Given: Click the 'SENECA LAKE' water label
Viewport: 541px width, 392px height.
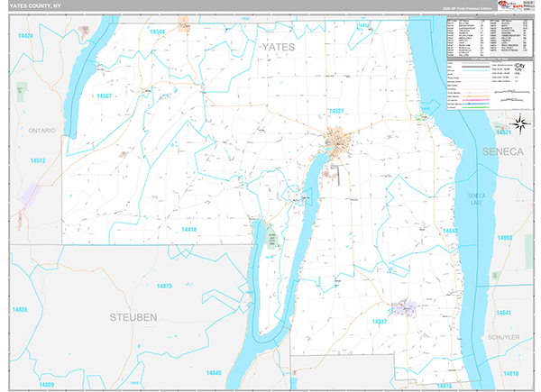Looking at the screenshot, I should coord(476,199).
